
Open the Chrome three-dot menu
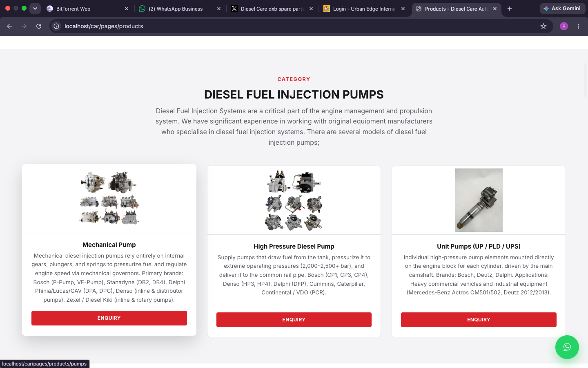click(579, 26)
